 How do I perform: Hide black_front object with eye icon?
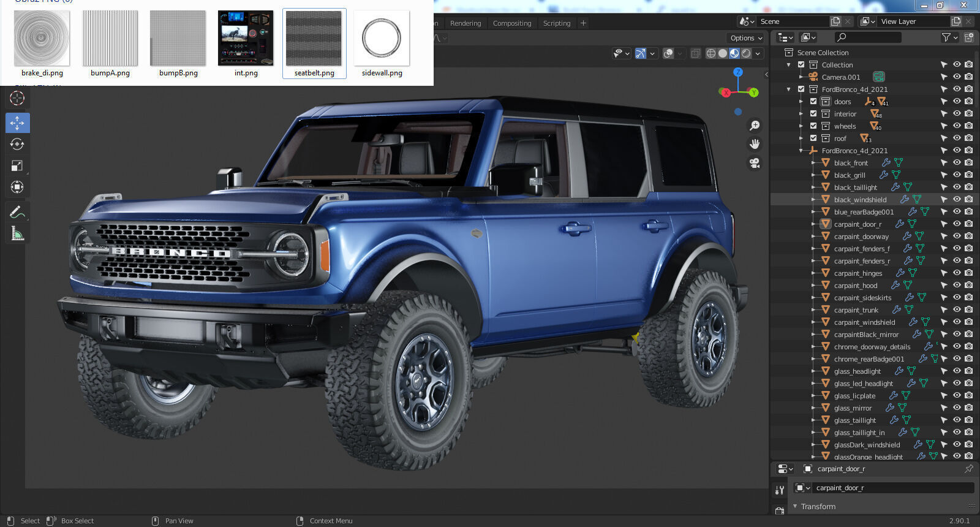957,163
